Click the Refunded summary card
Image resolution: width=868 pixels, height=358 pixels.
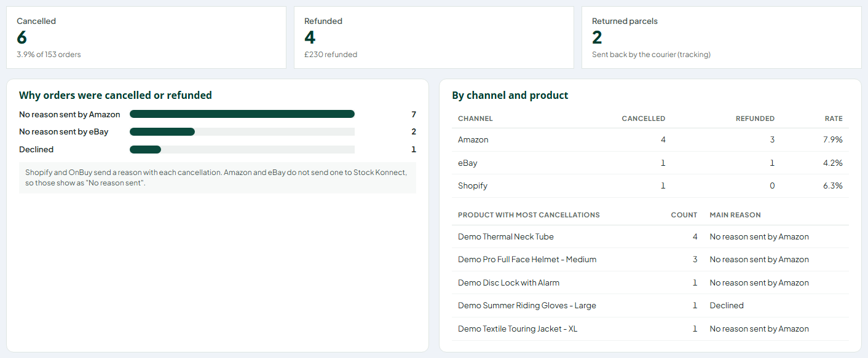[x=434, y=37]
